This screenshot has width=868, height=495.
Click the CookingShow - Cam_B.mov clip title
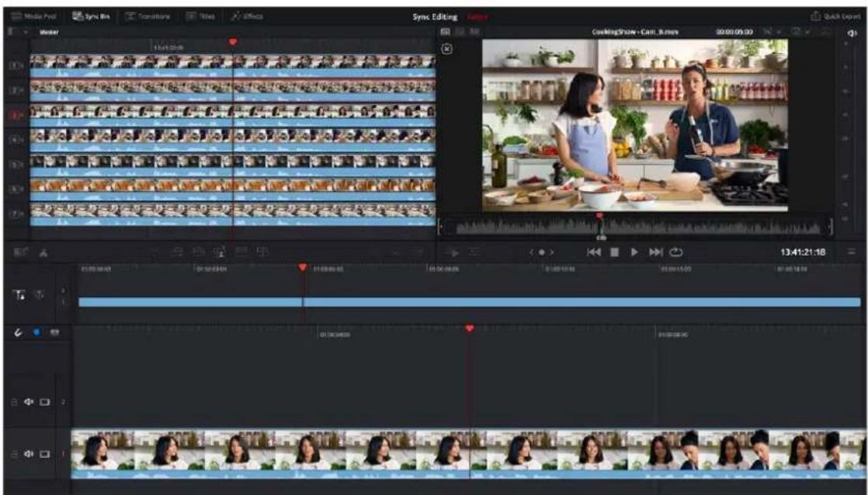tap(635, 32)
